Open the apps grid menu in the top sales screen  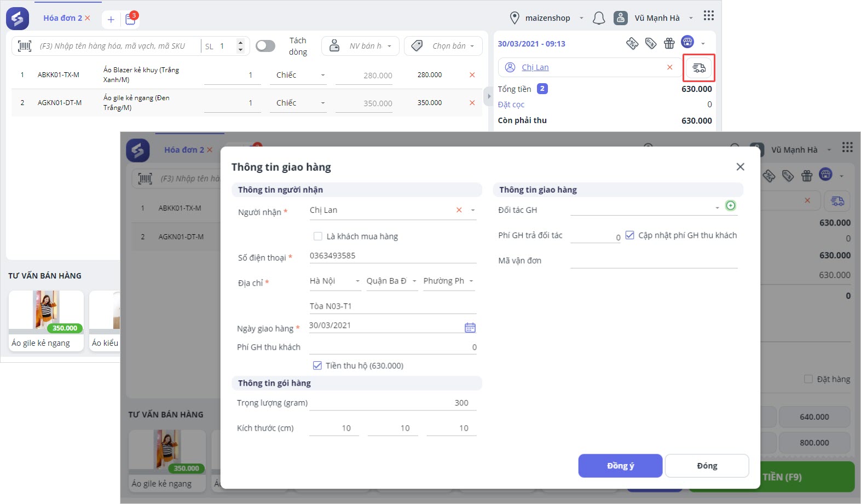(709, 16)
